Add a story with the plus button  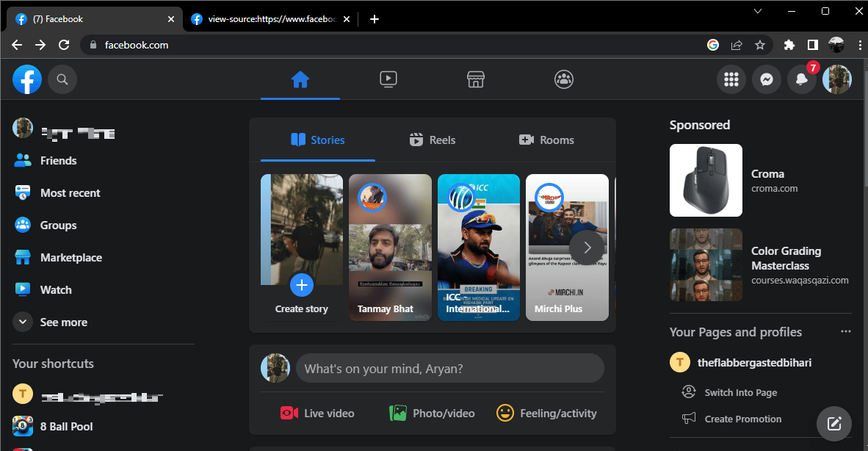click(302, 285)
